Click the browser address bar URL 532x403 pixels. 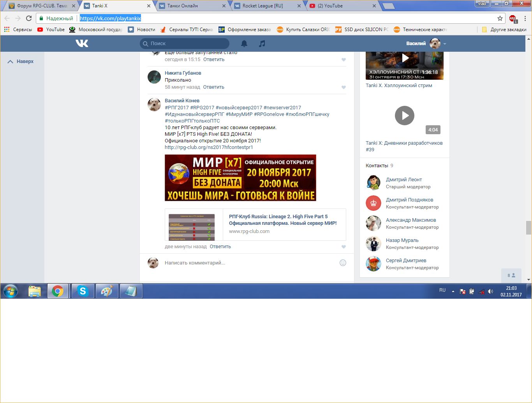tap(110, 18)
